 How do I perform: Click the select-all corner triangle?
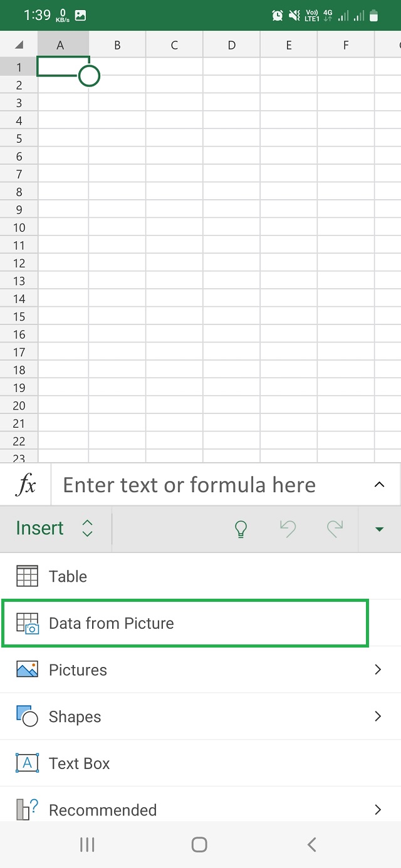19,44
